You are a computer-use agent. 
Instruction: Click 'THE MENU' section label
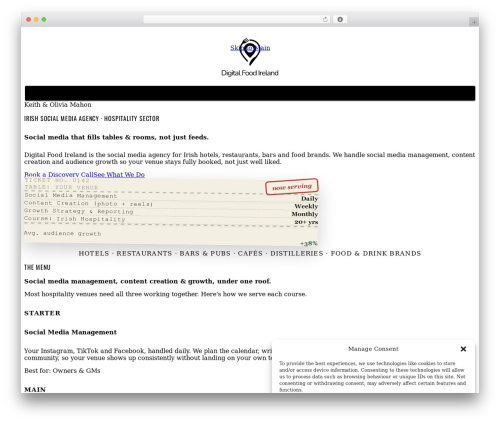37,267
